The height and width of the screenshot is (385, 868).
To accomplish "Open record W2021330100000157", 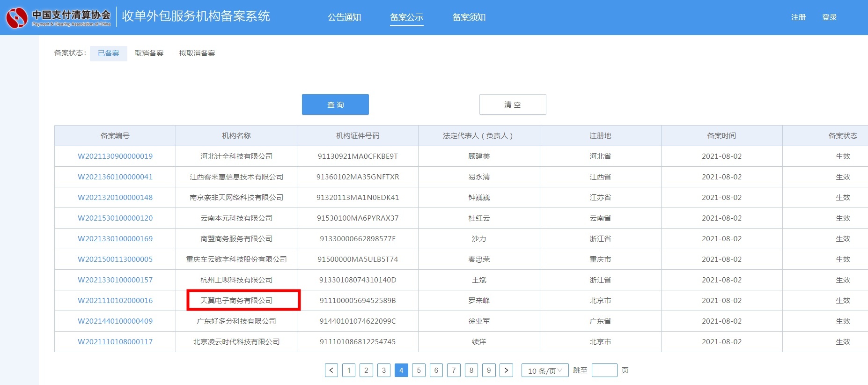I will (115, 280).
